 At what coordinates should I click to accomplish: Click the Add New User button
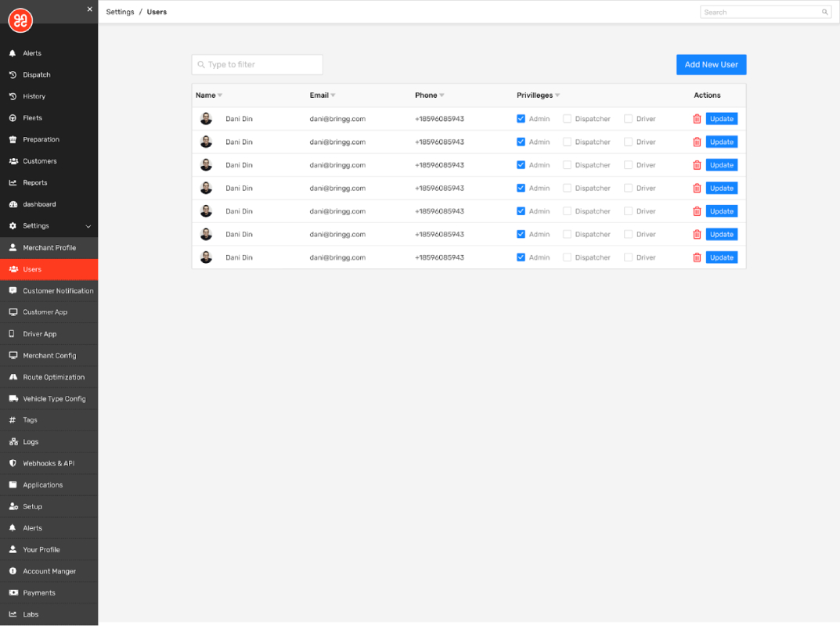(711, 65)
